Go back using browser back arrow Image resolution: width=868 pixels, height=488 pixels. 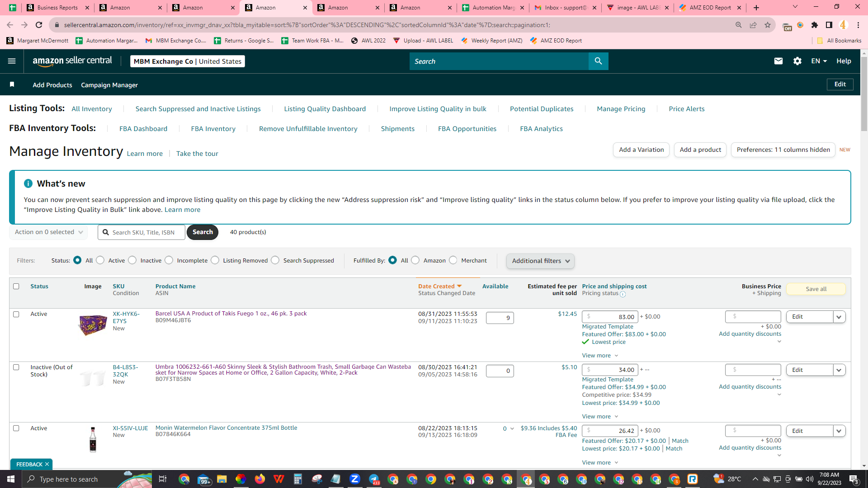click(10, 25)
